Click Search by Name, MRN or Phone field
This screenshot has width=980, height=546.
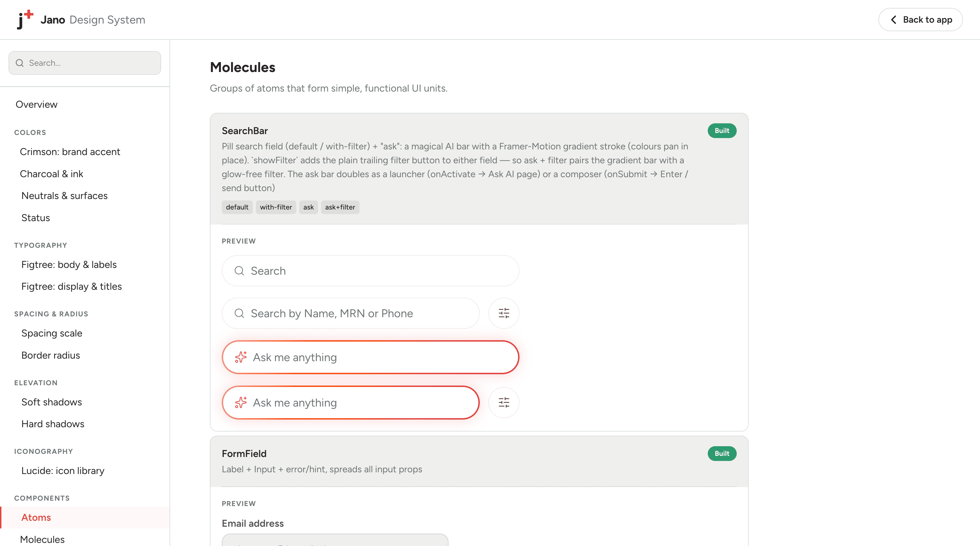[350, 313]
